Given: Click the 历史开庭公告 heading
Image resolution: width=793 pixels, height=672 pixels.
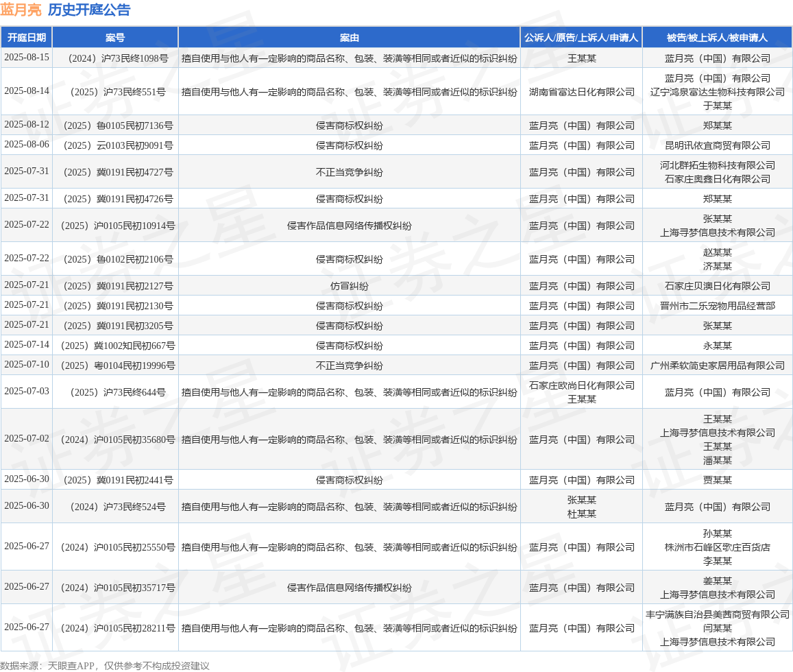Looking at the screenshot, I should pyautogui.click(x=89, y=10).
